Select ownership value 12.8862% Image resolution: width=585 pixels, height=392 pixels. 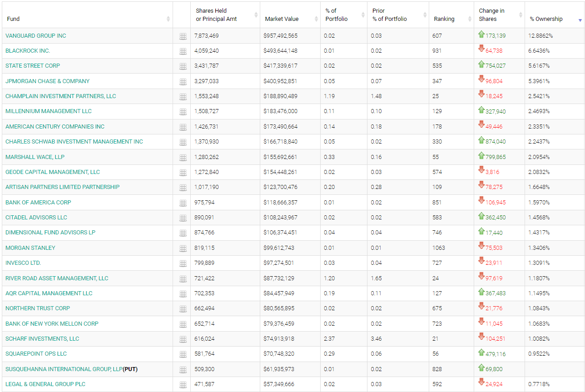tap(540, 36)
